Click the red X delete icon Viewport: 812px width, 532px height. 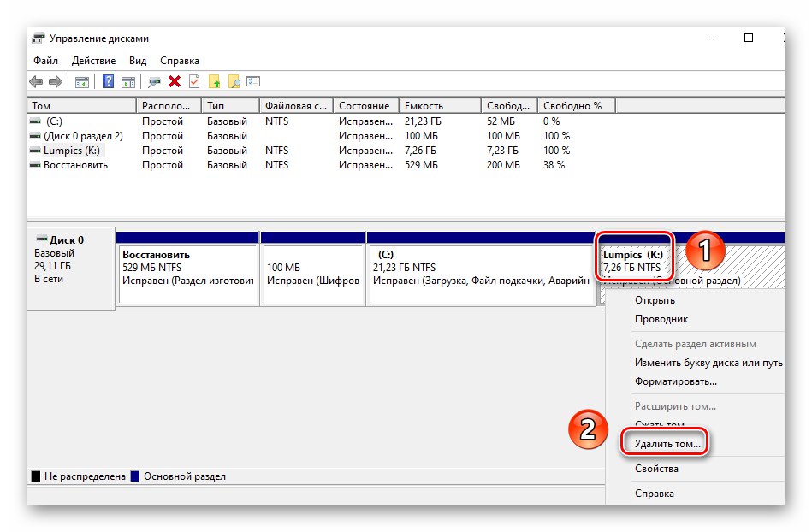click(x=175, y=81)
